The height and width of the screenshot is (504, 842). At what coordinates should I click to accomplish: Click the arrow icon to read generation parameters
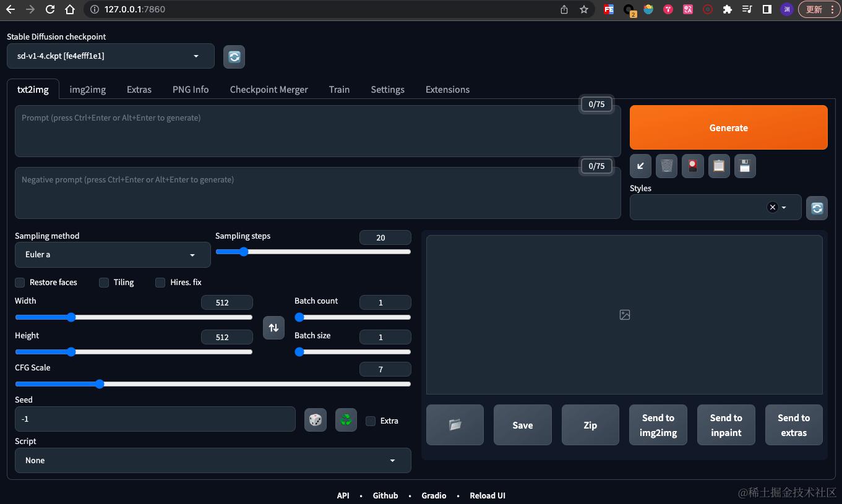[640, 166]
